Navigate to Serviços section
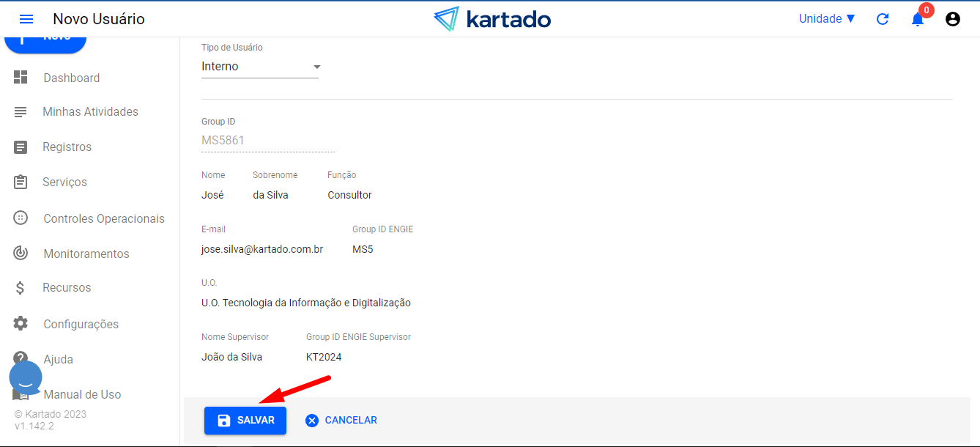 click(x=64, y=182)
